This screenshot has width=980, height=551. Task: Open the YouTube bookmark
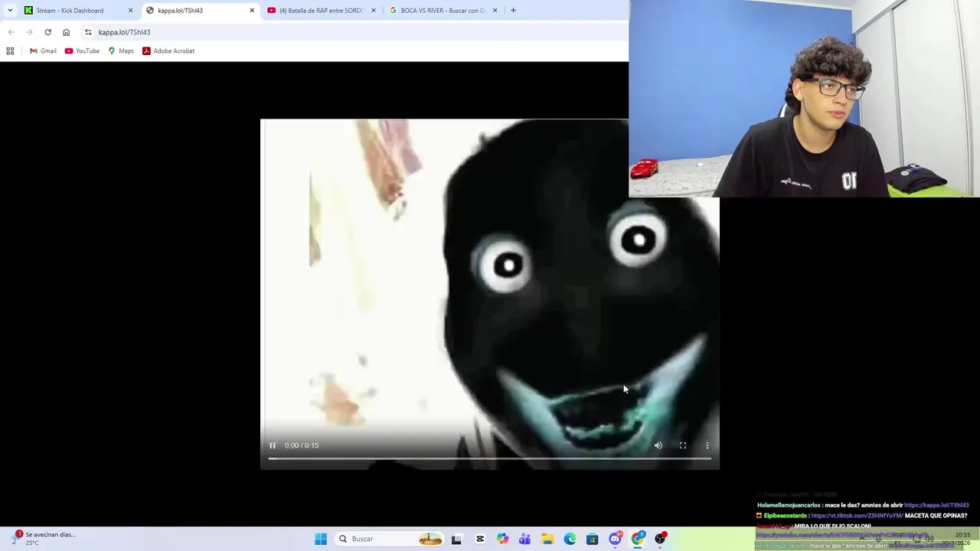82,51
